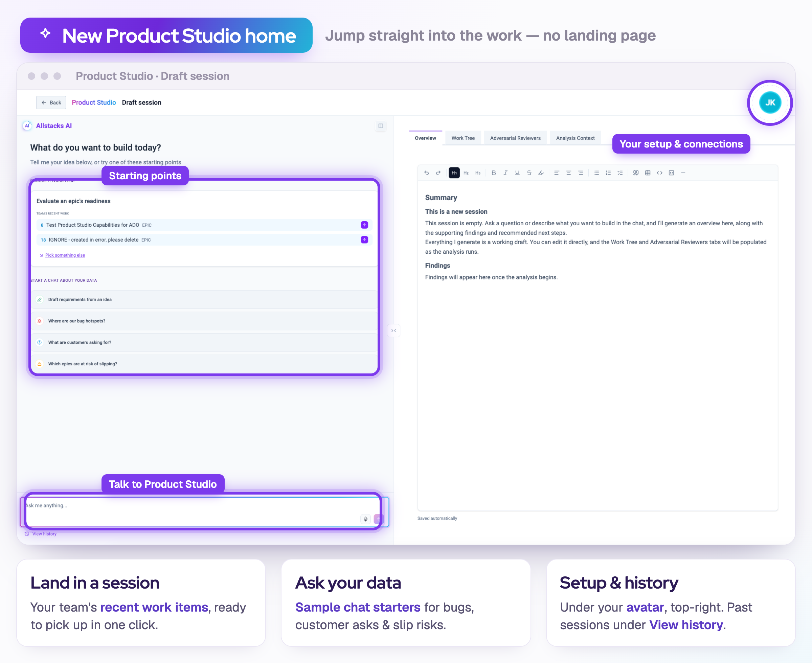Undo the last edit in the editor
This screenshot has height=663, width=812.
[426, 173]
